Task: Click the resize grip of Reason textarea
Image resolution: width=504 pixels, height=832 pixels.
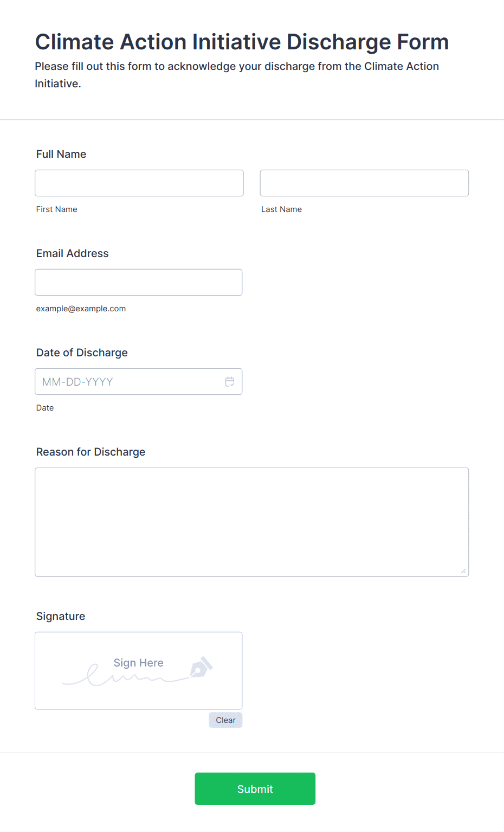Action: click(x=463, y=571)
